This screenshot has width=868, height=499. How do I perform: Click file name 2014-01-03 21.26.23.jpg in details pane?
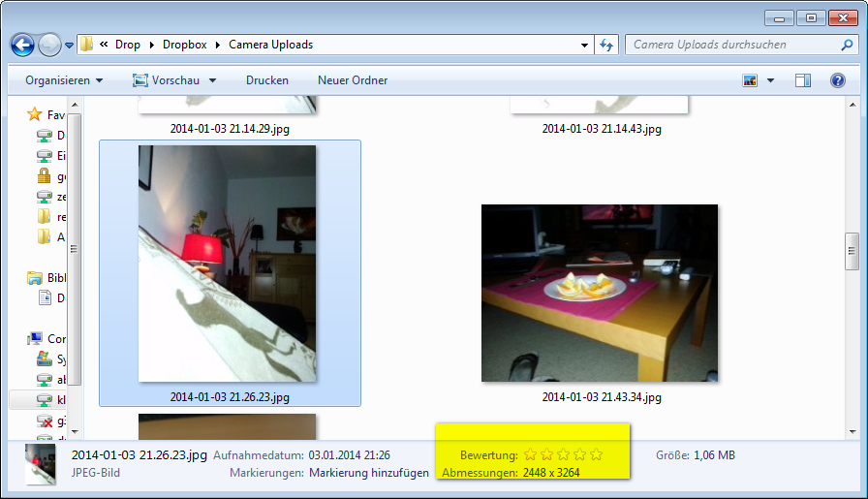point(139,455)
